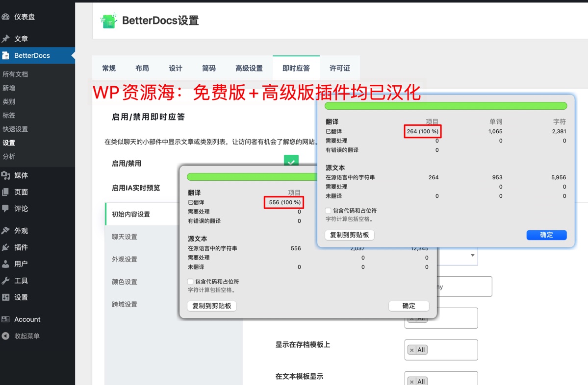The height and width of the screenshot is (385, 588).
Task: Open the 仪表盘 dashboard icon
Action: point(5,17)
